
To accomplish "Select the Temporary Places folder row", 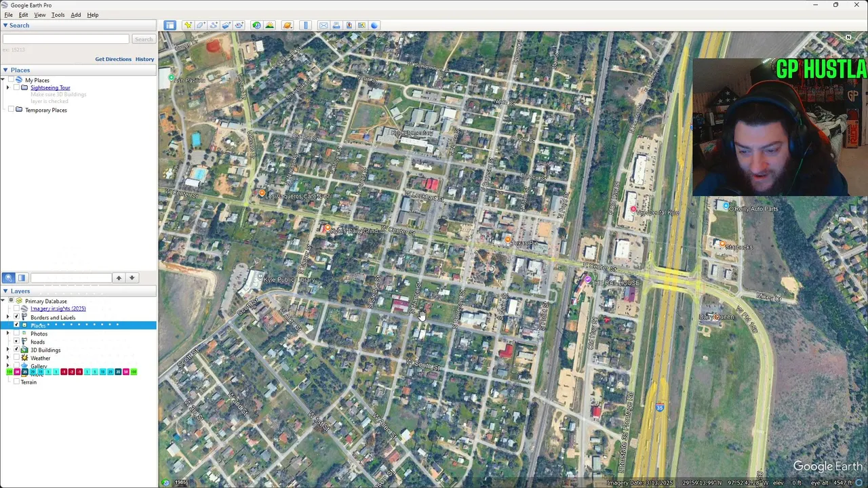I will [46, 110].
